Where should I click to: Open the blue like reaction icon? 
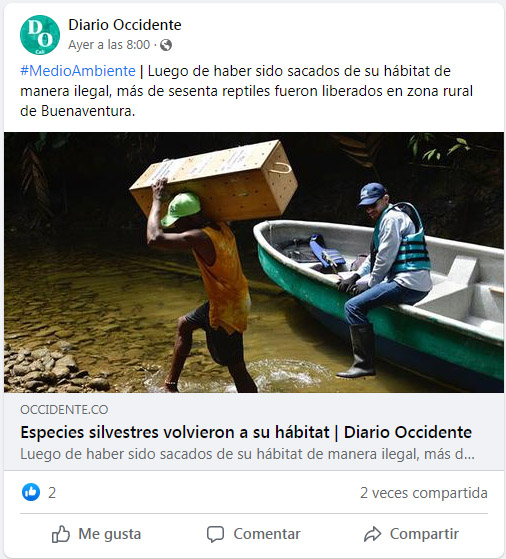(31, 492)
